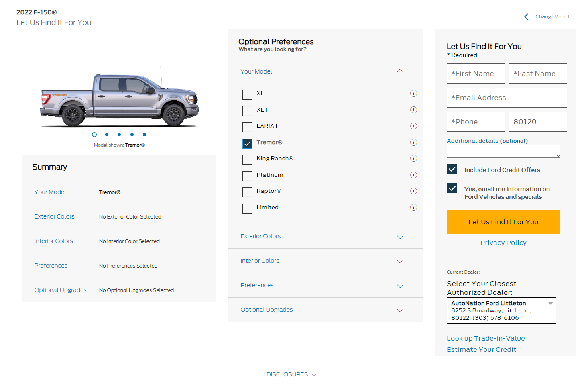
Task: Open Interior Colors in the Summary panel
Action: click(x=54, y=241)
